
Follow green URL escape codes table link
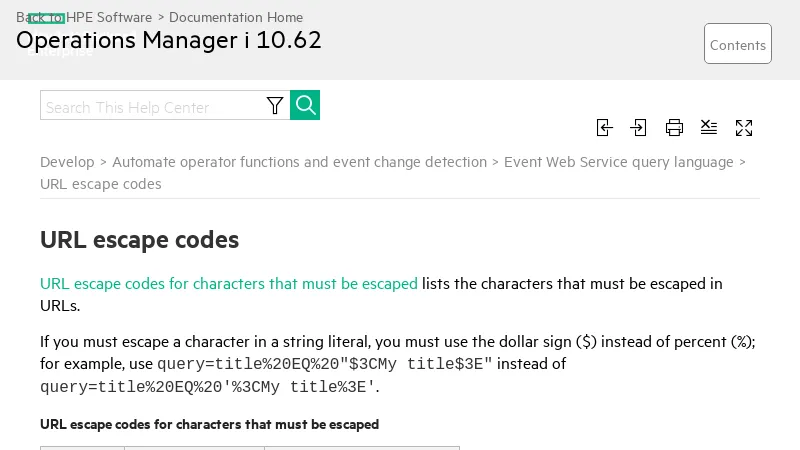(228, 283)
